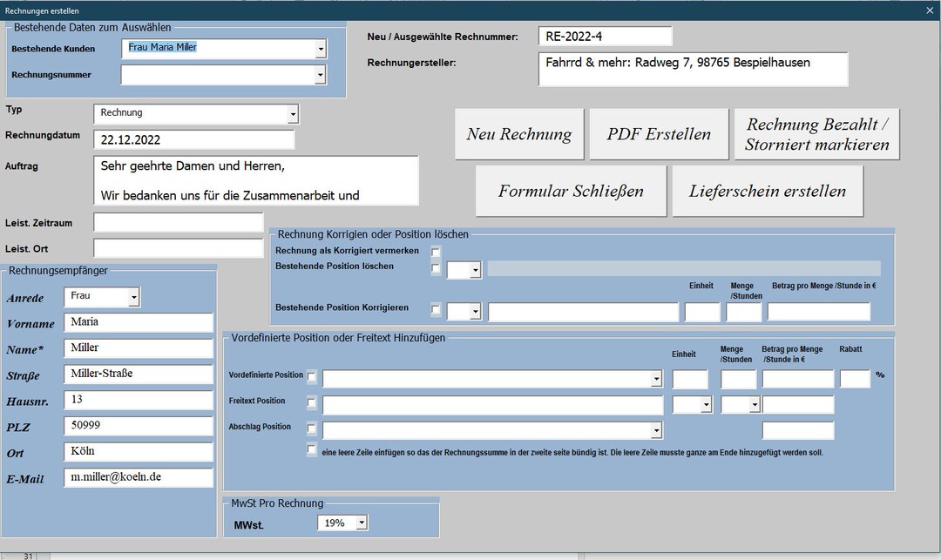Screen dimensions: 941x560
Task: Click PDF Erstellen to generate the invoice
Action: coord(659,133)
